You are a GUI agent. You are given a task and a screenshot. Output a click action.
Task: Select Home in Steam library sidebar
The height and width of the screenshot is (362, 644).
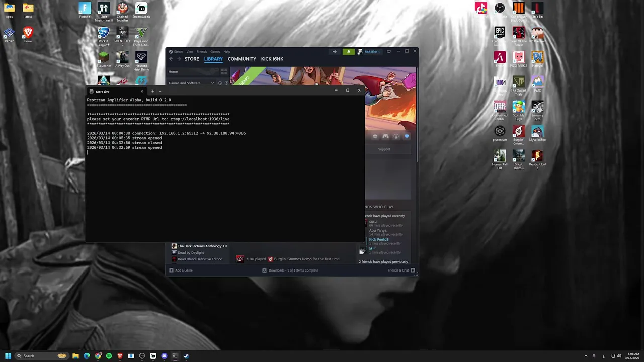pyautogui.click(x=173, y=71)
